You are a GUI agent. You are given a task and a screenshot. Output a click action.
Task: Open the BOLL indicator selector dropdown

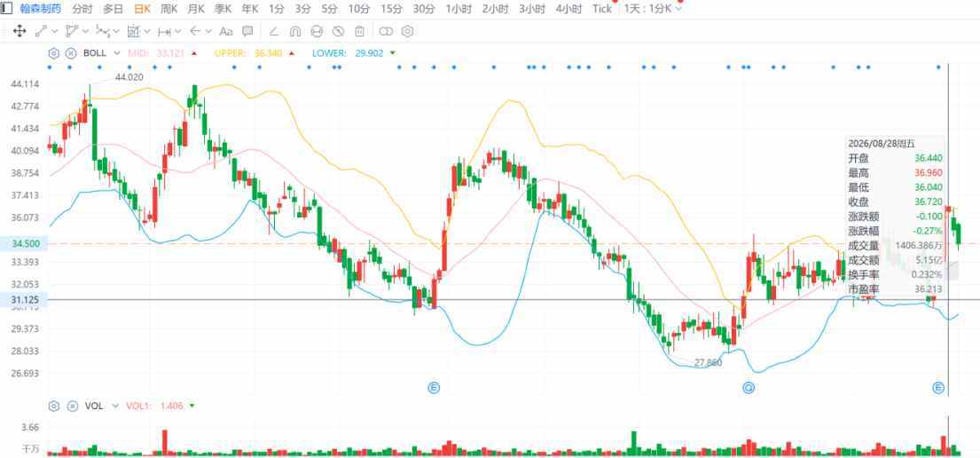[x=115, y=53]
